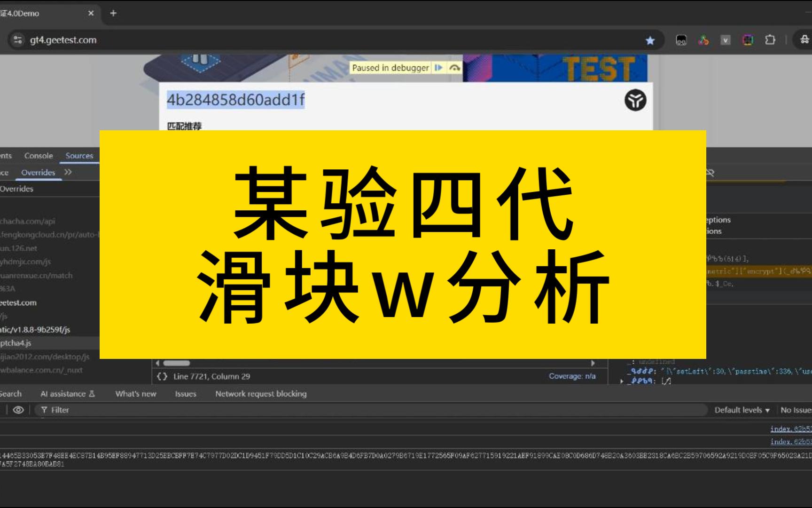Expand the _ᖗᖘᖚᖗ scope variable arrow
This screenshot has width=812, height=508.
(622, 381)
